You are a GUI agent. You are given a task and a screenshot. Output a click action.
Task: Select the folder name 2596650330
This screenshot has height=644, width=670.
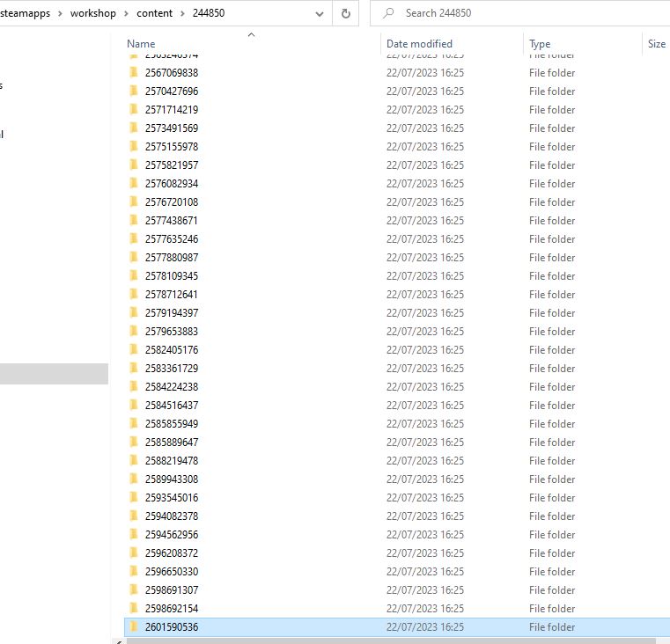(172, 571)
